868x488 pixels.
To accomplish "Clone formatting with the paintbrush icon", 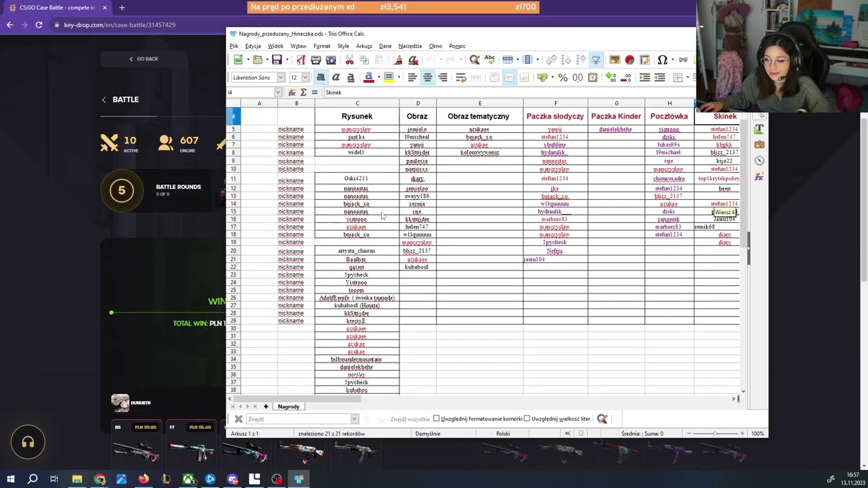I will 398,60.
